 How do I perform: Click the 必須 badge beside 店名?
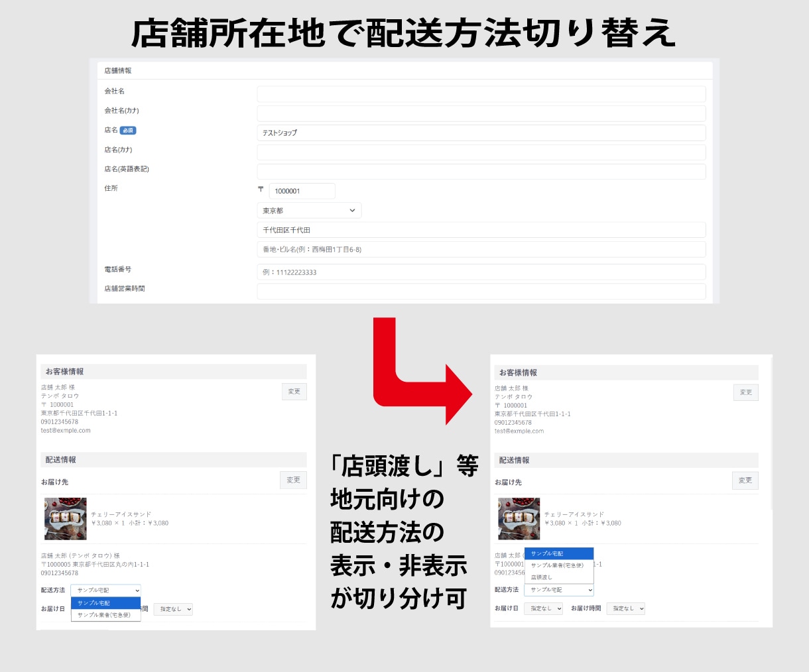(x=128, y=131)
